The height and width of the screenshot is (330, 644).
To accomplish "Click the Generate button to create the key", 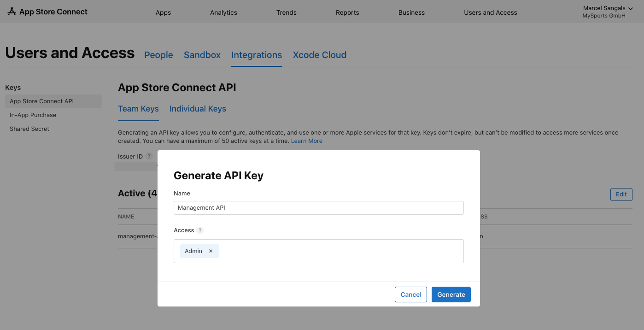I will [x=451, y=294].
